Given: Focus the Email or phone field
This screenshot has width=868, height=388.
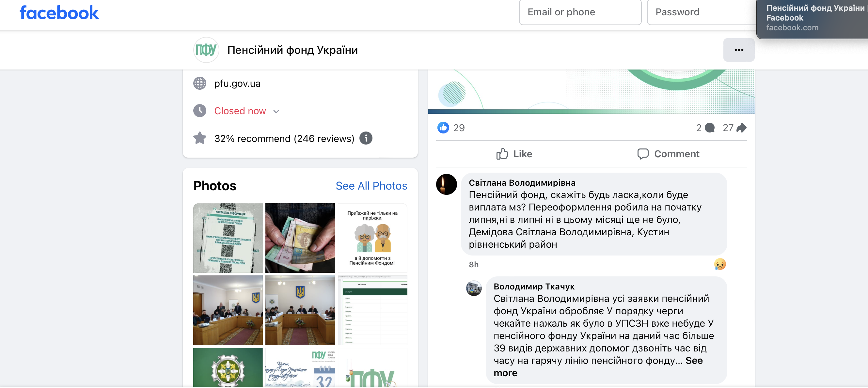Looking at the screenshot, I should coord(579,12).
